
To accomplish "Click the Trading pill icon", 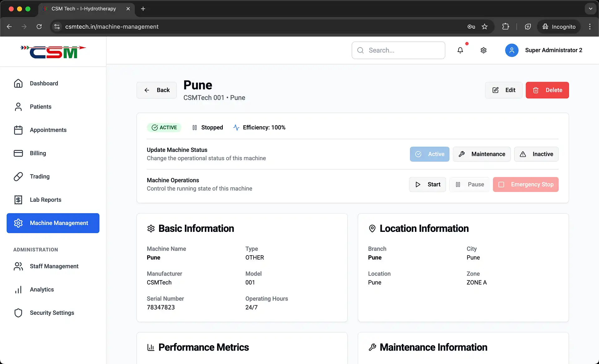I will [18, 176].
